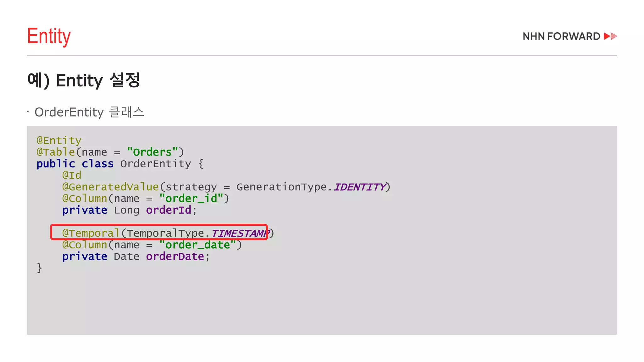Image resolution: width=644 pixels, height=362 pixels.
Task: Click the field name "orderDate;"
Action: click(178, 256)
